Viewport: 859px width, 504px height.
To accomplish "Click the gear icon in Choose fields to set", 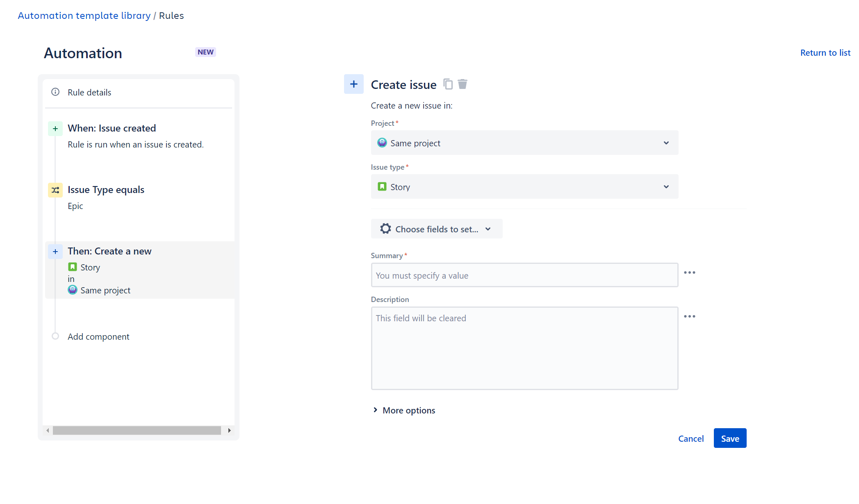I will pyautogui.click(x=385, y=229).
